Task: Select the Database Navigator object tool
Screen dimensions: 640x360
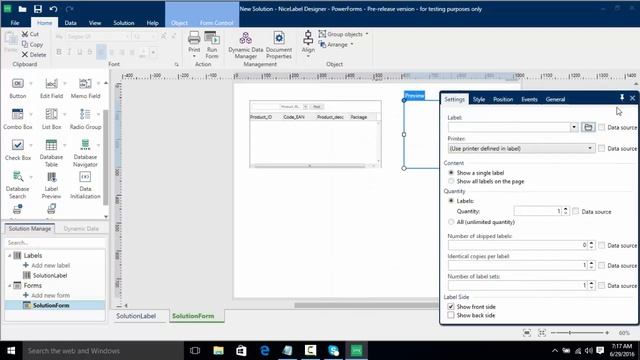Action: point(85,153)
